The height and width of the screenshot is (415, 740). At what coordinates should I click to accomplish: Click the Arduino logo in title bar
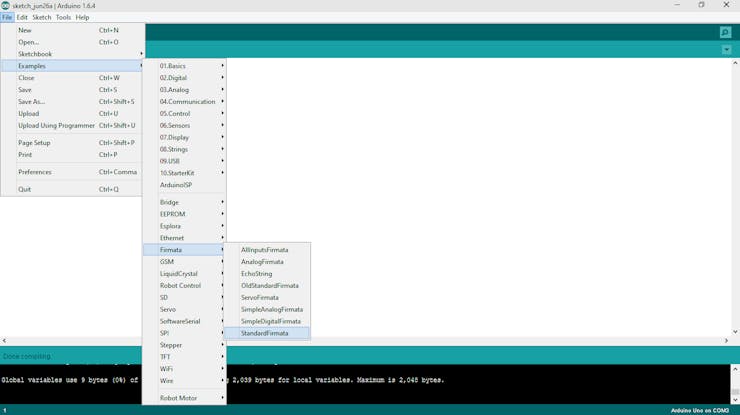point(6,5)
